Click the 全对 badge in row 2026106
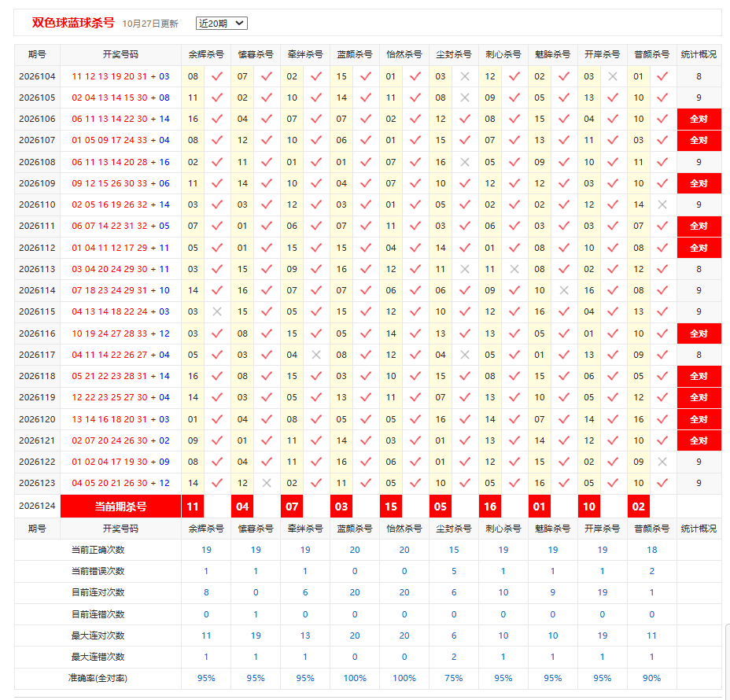Image resolution: width=730 pixels, height=700 pixels. (x=699, y=119)
